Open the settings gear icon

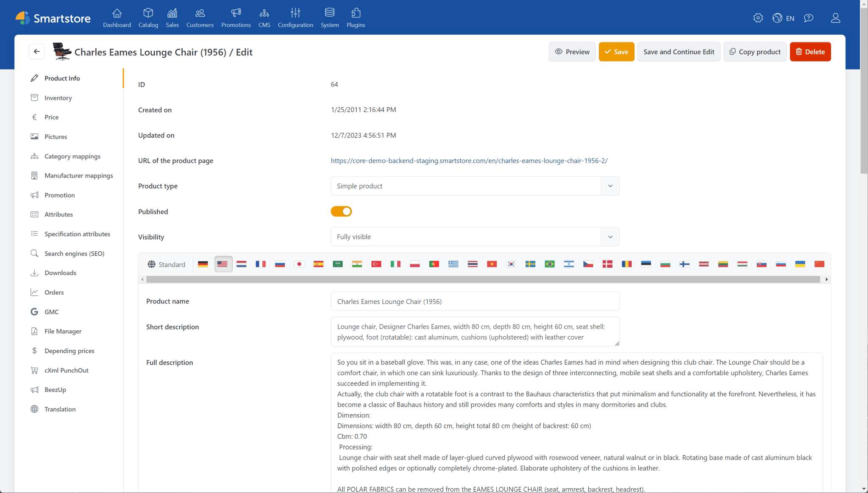click(758, 18)
